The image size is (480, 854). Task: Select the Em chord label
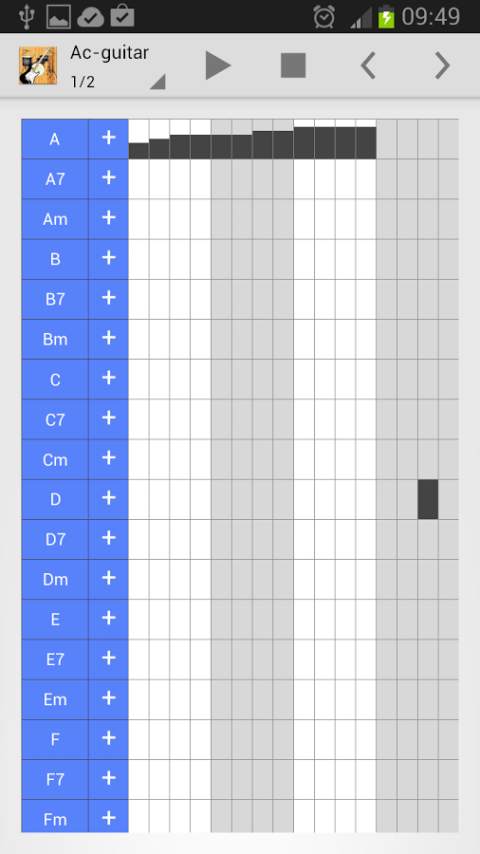(x=54, y=699)
